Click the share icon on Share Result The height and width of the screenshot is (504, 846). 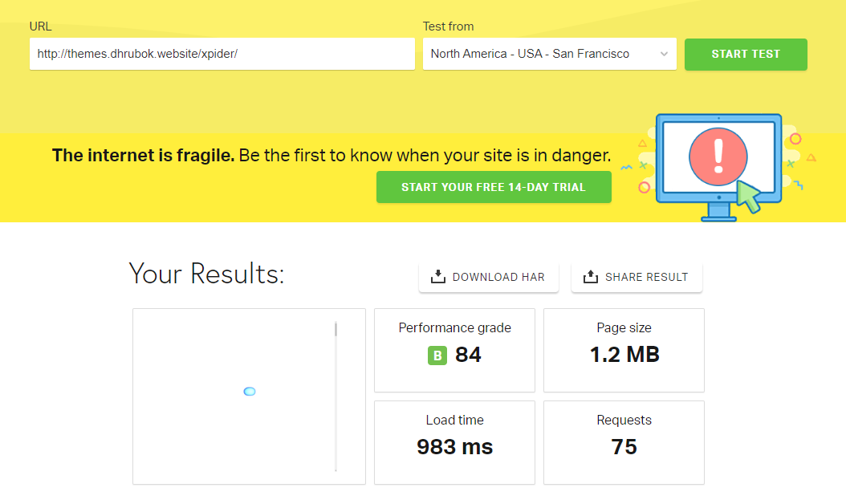590,277
